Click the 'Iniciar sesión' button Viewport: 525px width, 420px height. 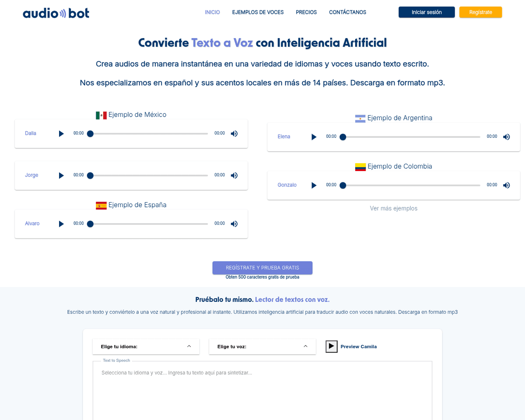(x=426, y=12)
